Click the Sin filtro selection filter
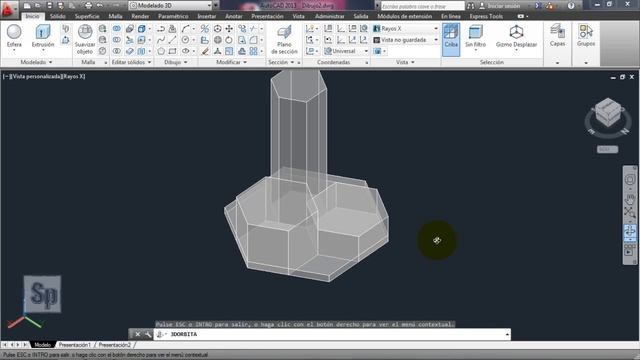 tap(476, 36)
